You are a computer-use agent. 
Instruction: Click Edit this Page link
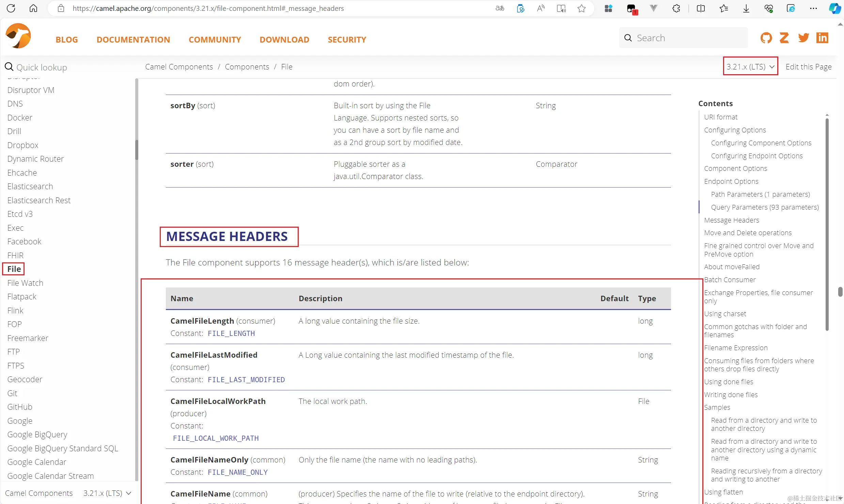809,67
